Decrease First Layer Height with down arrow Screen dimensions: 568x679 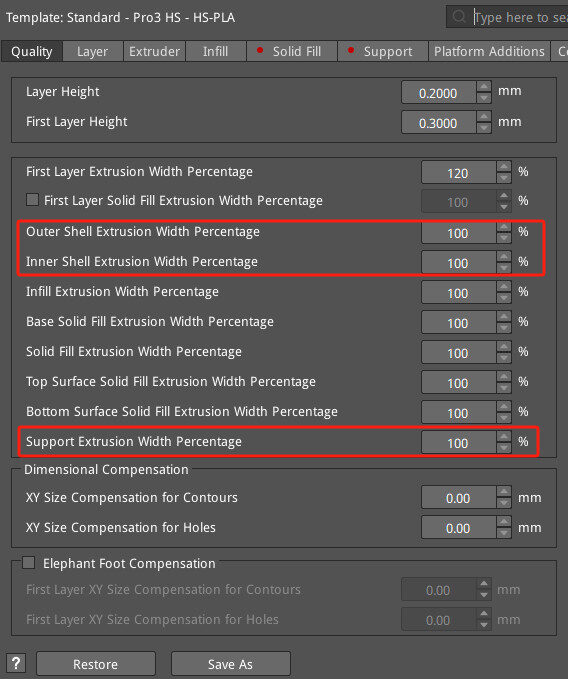click(x=484, y=128)
